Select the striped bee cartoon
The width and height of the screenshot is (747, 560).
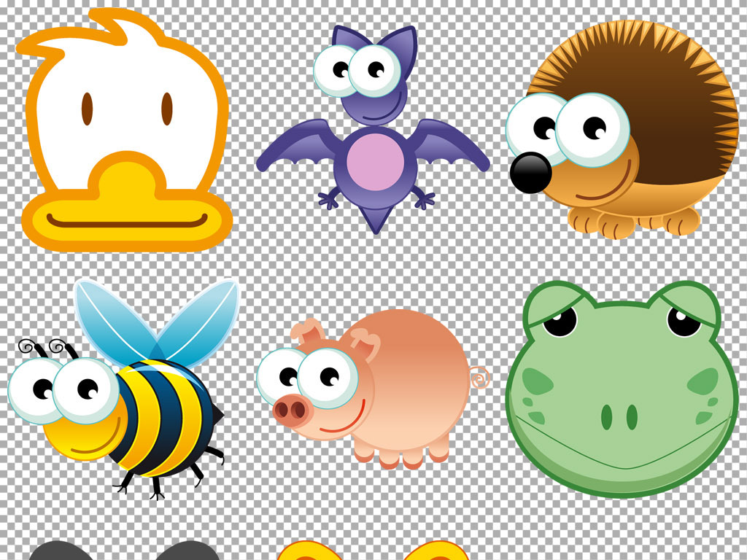[x=123, y=388]
